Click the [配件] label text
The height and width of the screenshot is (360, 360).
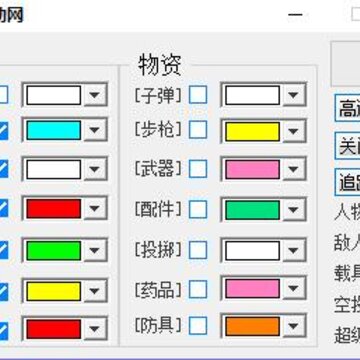pyautogui.click(x=158, y=209)
